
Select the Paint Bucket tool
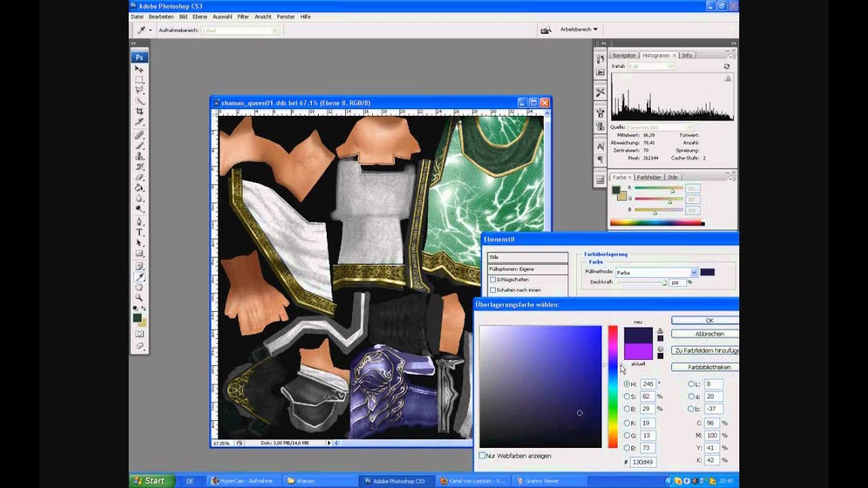[140, 188]
